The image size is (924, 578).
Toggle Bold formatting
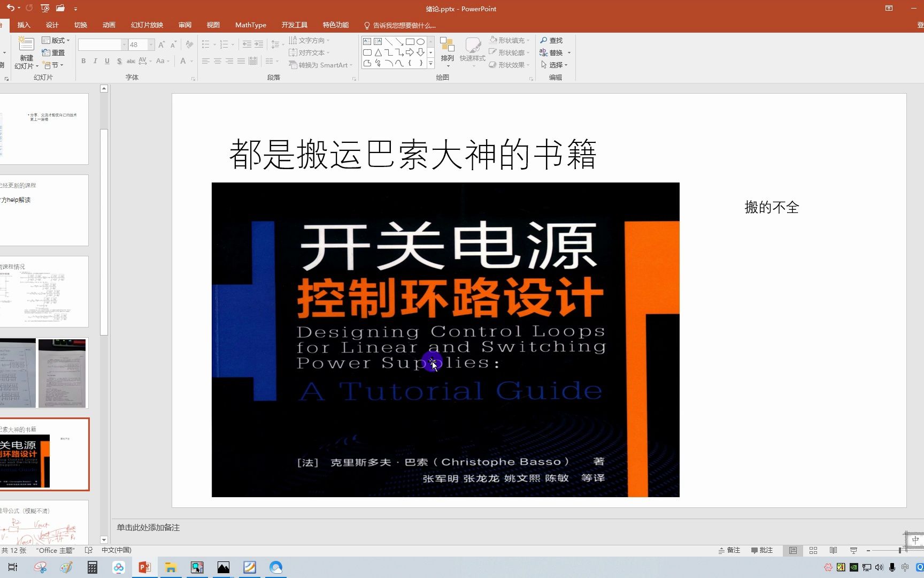click(83, 61)
